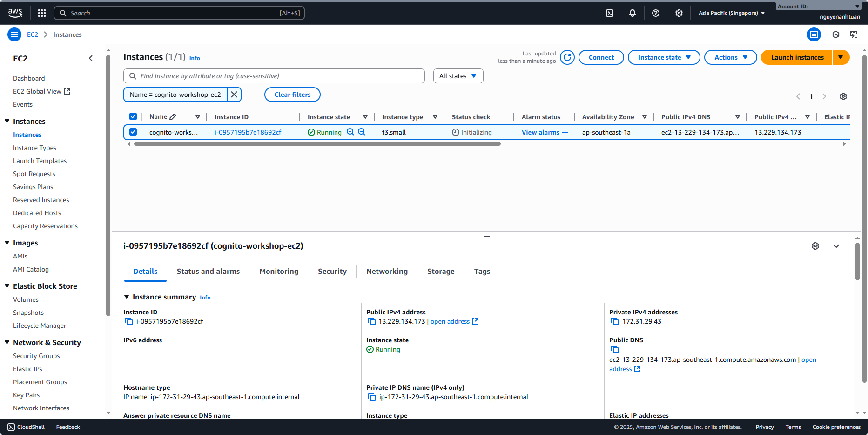Expand the Actions dropdown menu
868x435 pixels.
730,57
